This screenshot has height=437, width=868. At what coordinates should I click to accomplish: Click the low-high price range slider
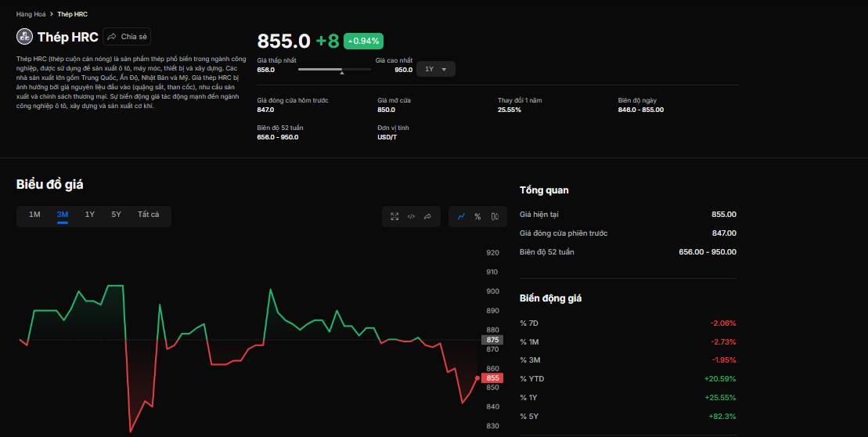pos(334,70)
